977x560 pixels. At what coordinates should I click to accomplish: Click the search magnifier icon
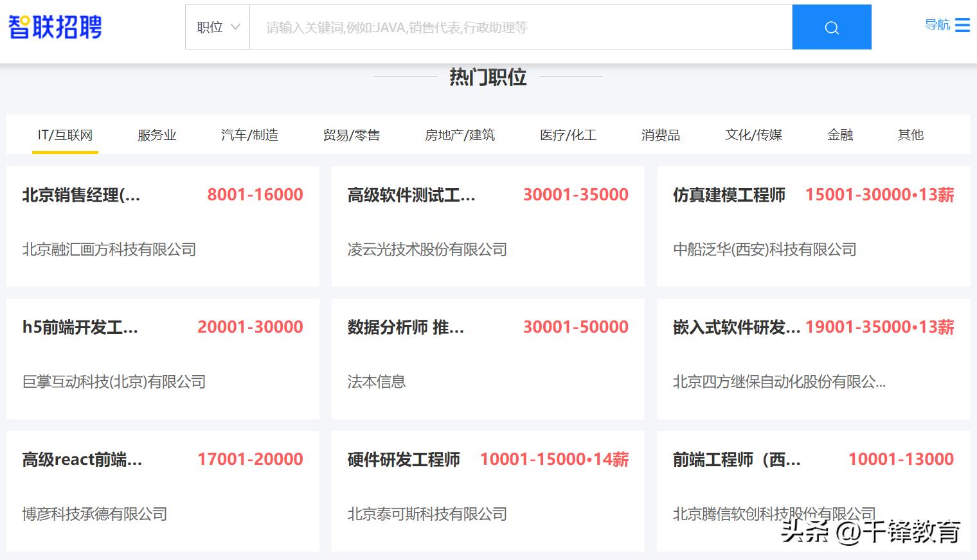pyautogui.click(x=831, y=27)
